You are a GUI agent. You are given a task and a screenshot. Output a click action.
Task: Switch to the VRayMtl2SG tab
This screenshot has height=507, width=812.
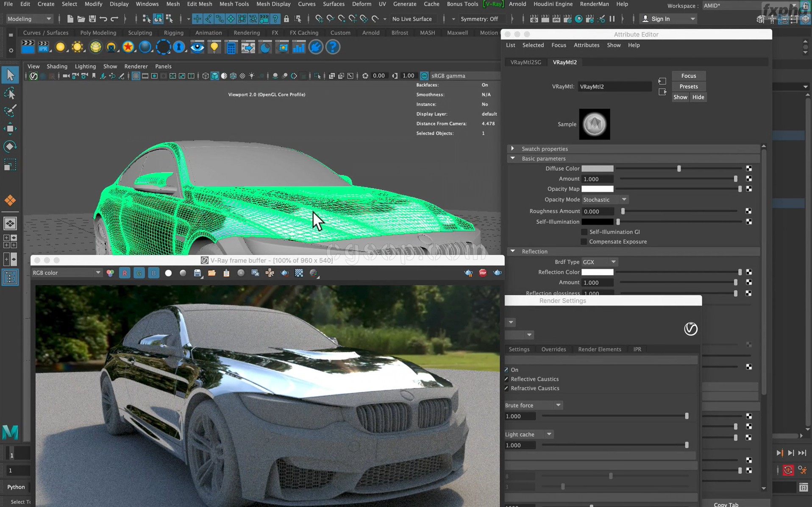[526, 62]
